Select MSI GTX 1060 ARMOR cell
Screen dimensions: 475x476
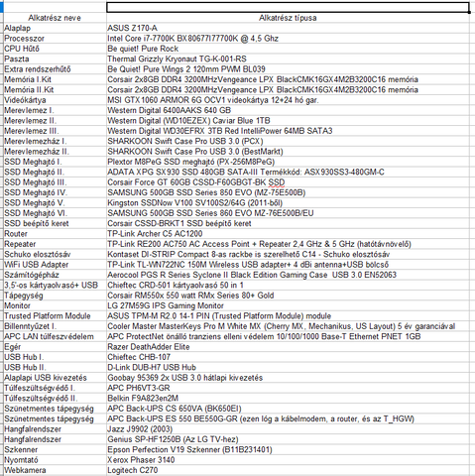coord(288,100)
